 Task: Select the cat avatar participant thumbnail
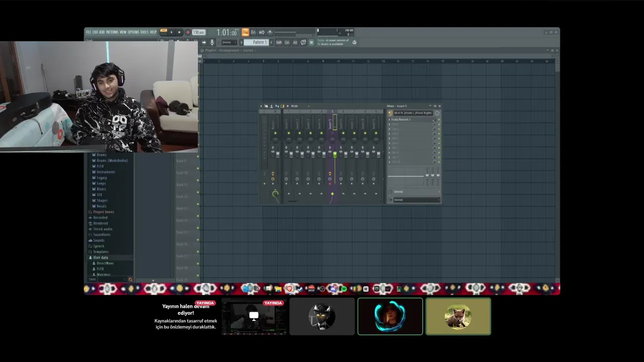(458, 316)
